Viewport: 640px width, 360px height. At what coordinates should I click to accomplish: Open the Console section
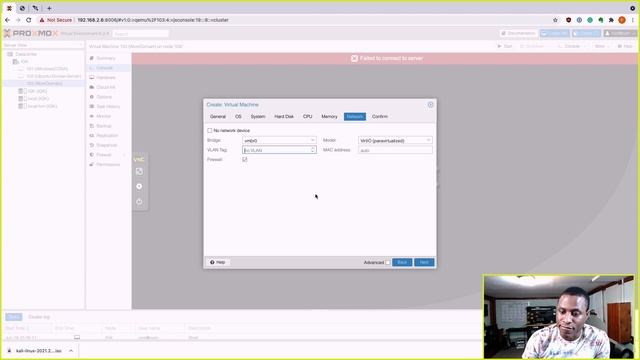tap(104, 68)
